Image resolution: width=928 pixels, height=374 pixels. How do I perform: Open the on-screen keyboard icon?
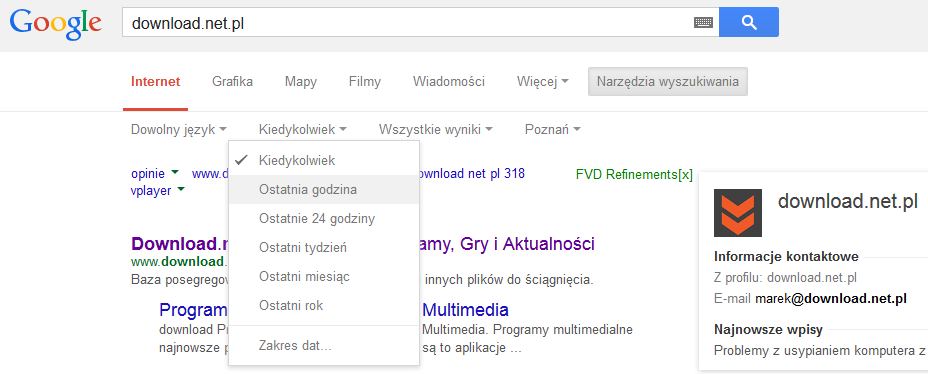pyautogui.click(x=703, y=22)
